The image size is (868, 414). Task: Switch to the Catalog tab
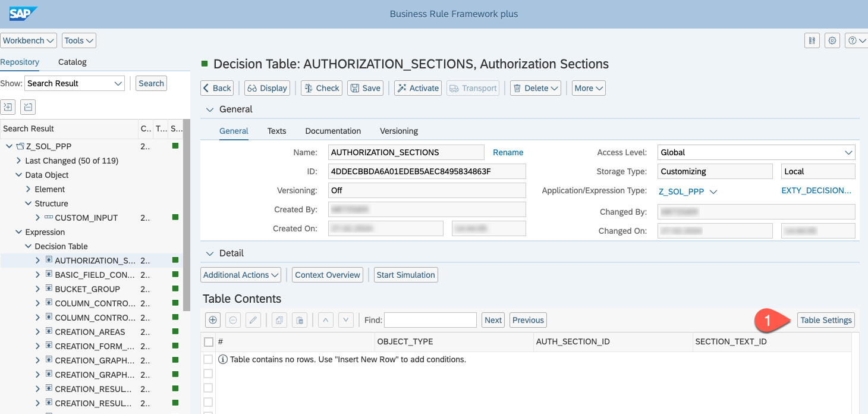73,62
